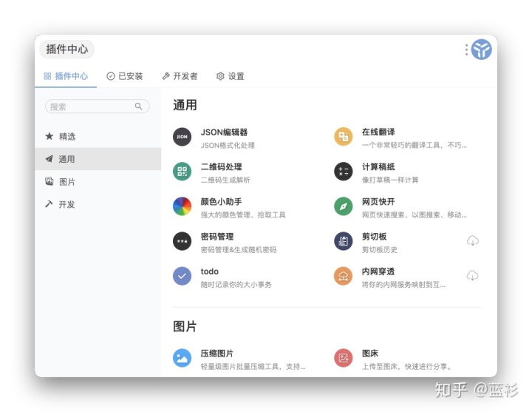Download the 剪切板 plugin via cloud icon
The width and height of the screenshot is (532, 412).
(472, 241)
